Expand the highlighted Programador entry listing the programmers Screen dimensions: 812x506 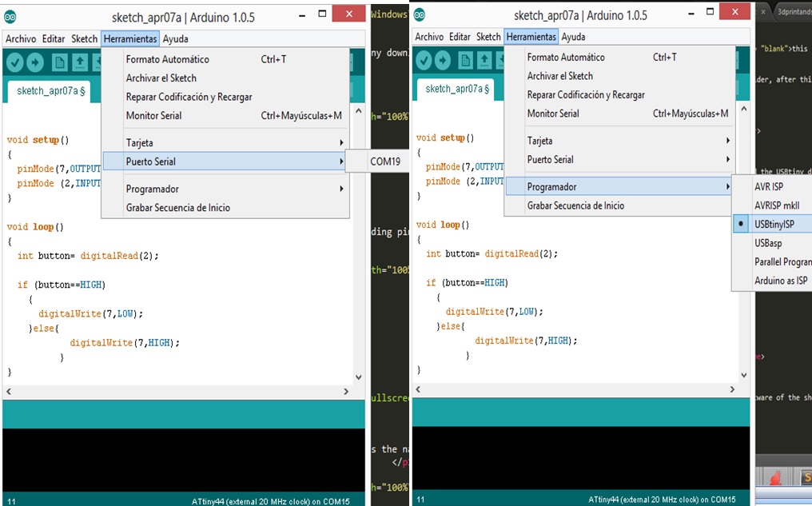(620, 187)
